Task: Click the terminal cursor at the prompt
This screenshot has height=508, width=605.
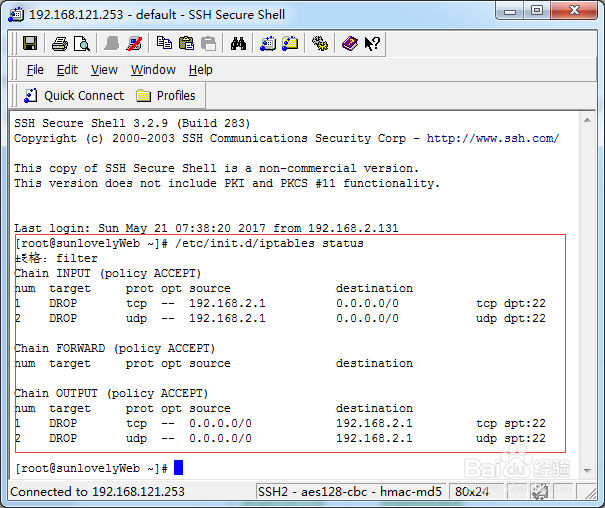Action: coord(178,467)
